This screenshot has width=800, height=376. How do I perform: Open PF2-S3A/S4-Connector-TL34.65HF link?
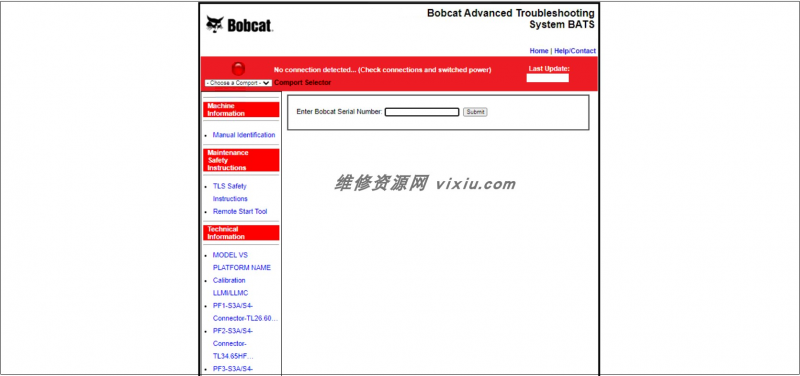coord(233,343)
